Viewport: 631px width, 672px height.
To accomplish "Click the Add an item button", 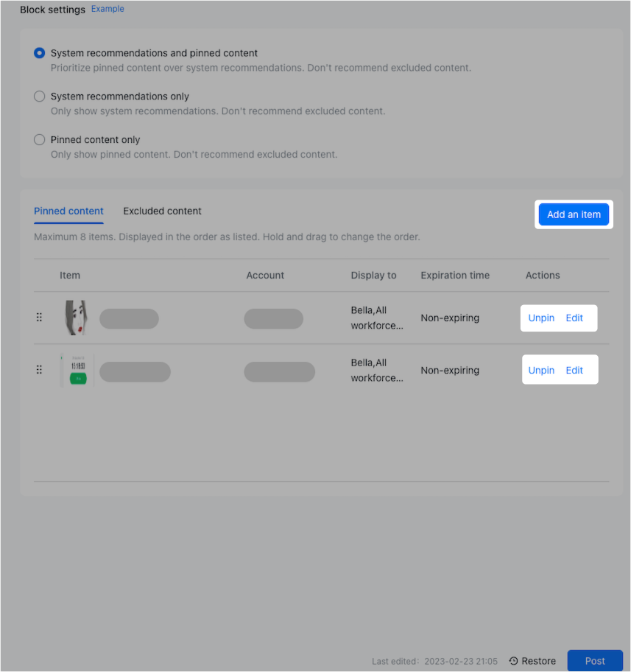I will [x=574, y=214].
